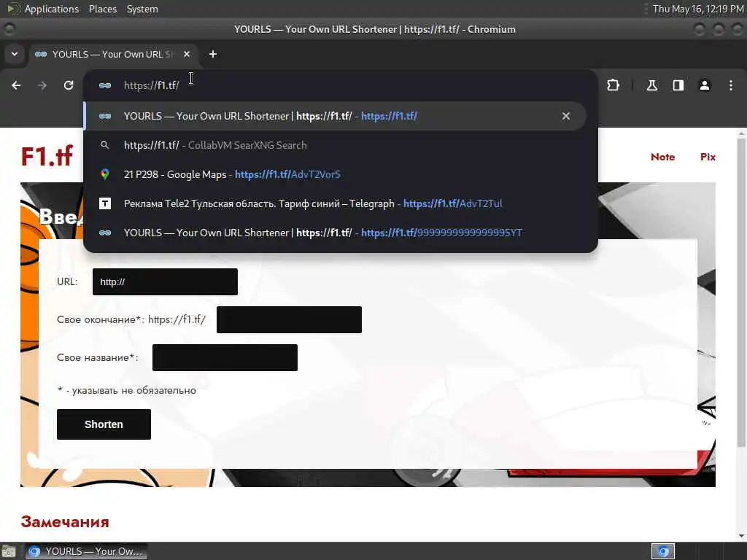Open the Chrome Labs flask icon
747x560 pixels.
click(x=651, y=85)
